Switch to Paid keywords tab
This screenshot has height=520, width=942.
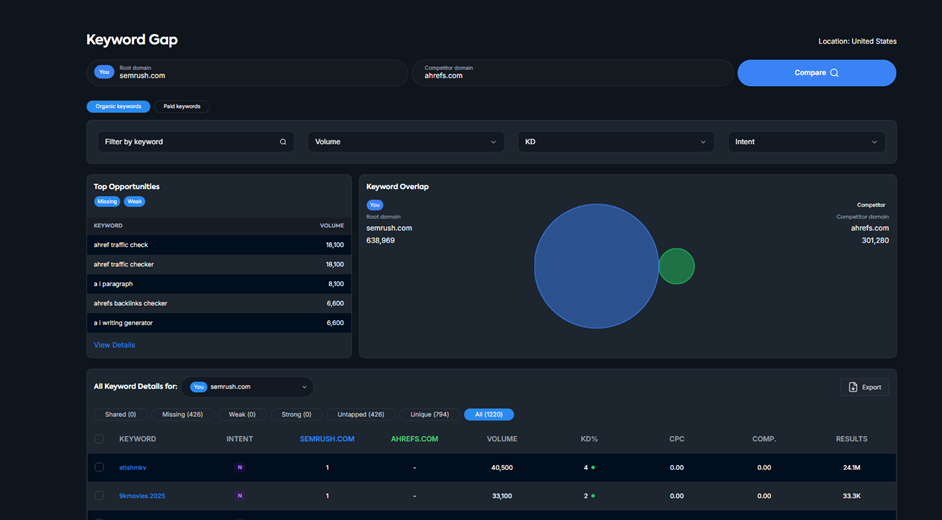[182, 106]
